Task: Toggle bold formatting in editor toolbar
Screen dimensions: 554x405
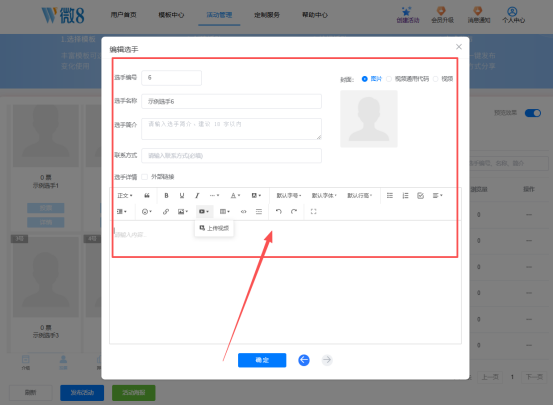Action: [x=166, y=195]
